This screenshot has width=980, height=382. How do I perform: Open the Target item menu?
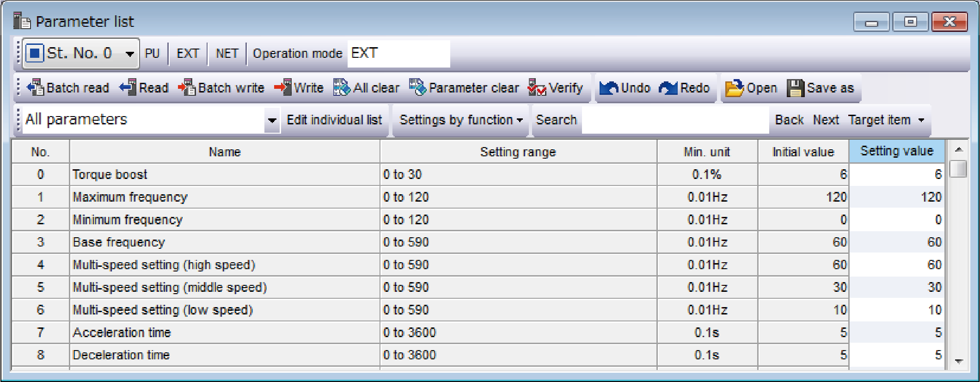[886, 120]
